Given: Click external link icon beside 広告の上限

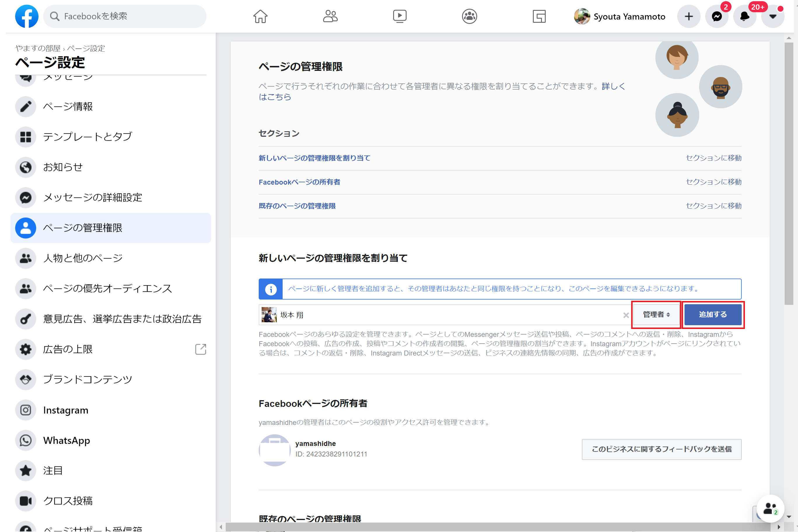Looking at the screenshot, I should click(x=200, y=349).
